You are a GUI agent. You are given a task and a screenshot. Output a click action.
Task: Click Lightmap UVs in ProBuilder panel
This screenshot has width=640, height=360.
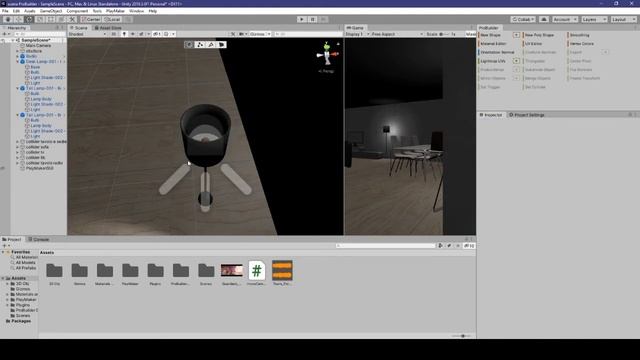point(493,61)
